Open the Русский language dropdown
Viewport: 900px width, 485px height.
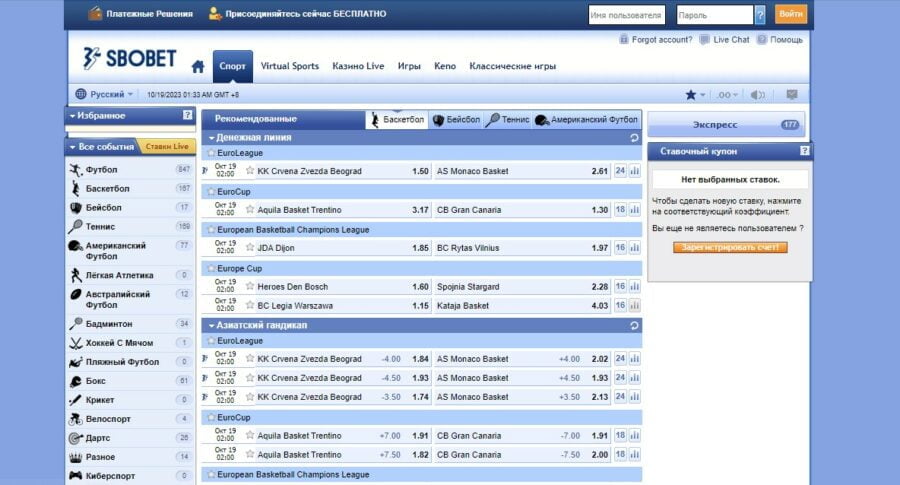[105, 94]
